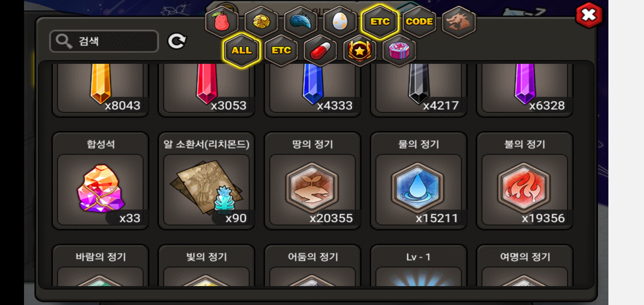
Task: Click the refresh arrow beside search
Action: click(x=177, y=41)
